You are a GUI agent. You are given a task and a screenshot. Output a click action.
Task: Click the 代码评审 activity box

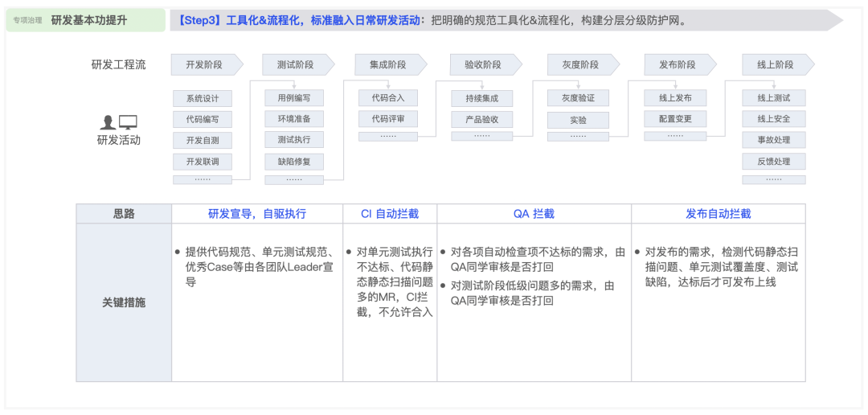tap(388, 119)
